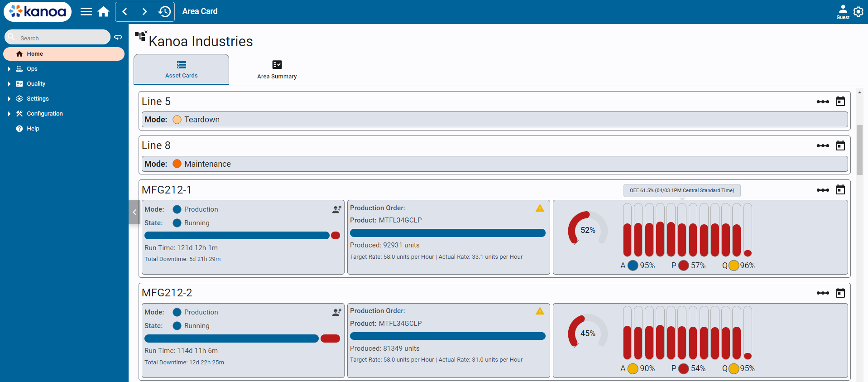Image resolution: width=868 pixels, height=382 pixels.
Task: Open Line 5 timeline icon
Action: click(x=823, y=102)
